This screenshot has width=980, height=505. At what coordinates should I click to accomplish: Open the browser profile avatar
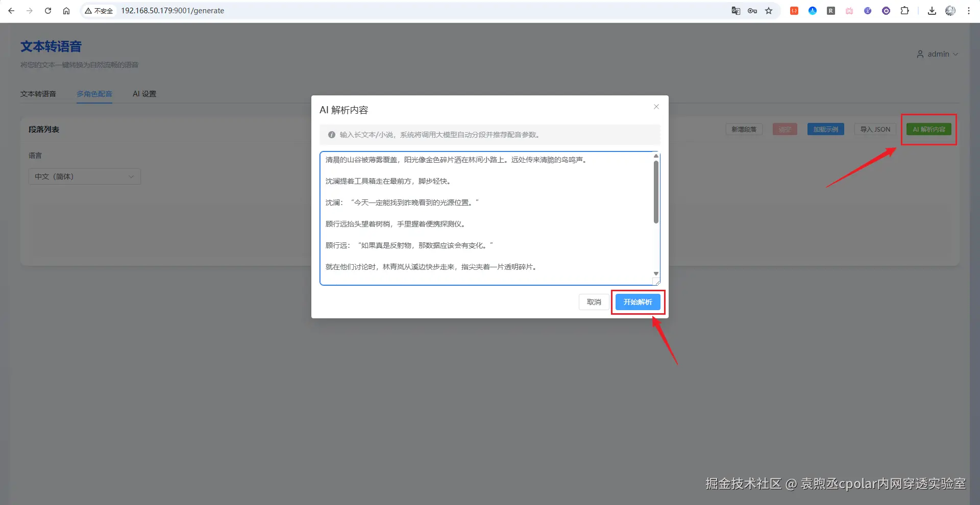(950, 11)
